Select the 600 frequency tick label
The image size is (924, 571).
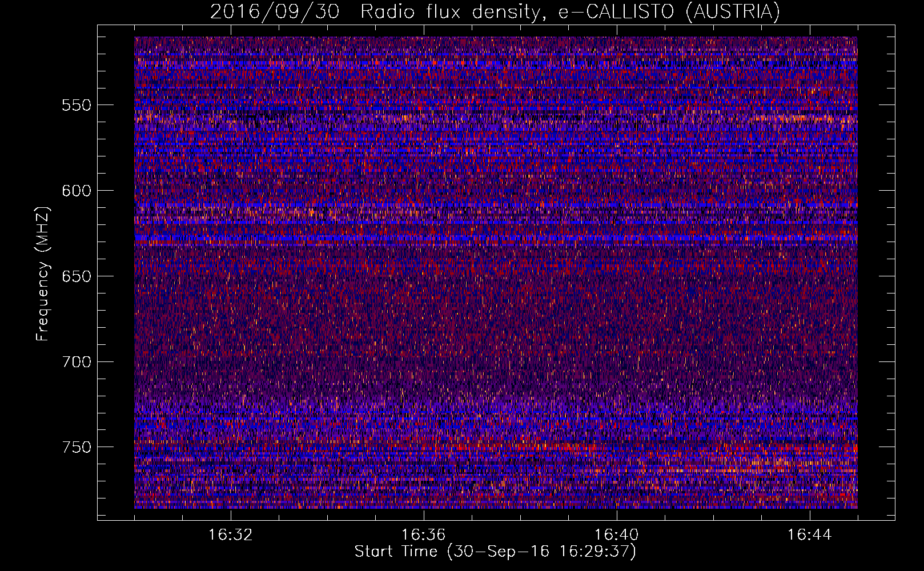coord(77,191)
